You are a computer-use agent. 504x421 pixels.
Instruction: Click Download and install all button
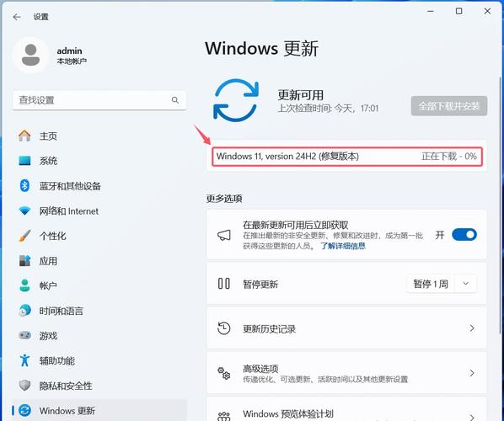(x=448, y=106)
